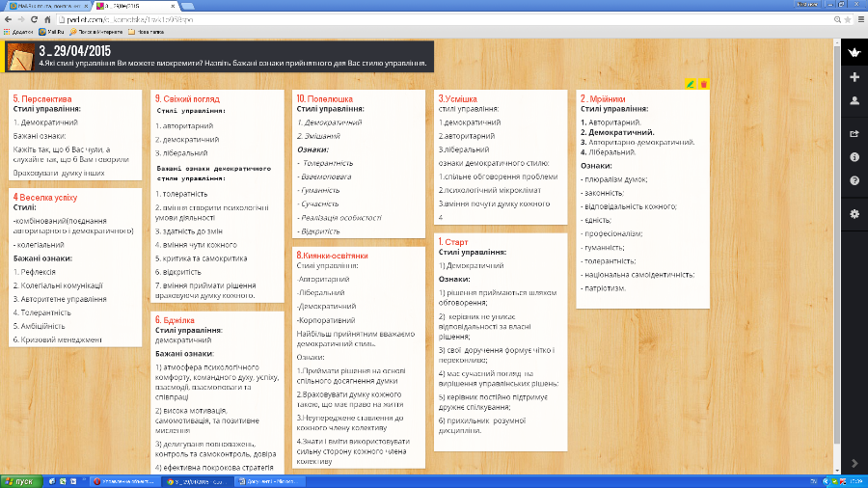Add a new post with plus icon
The width and height of the screenshot is (868, 488).
(854, 77)
